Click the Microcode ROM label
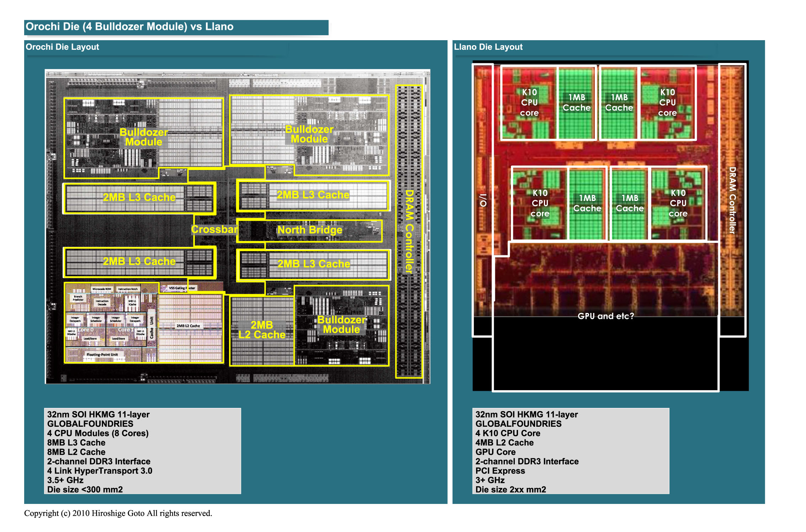The image size is (806, 532). point(102,289)
